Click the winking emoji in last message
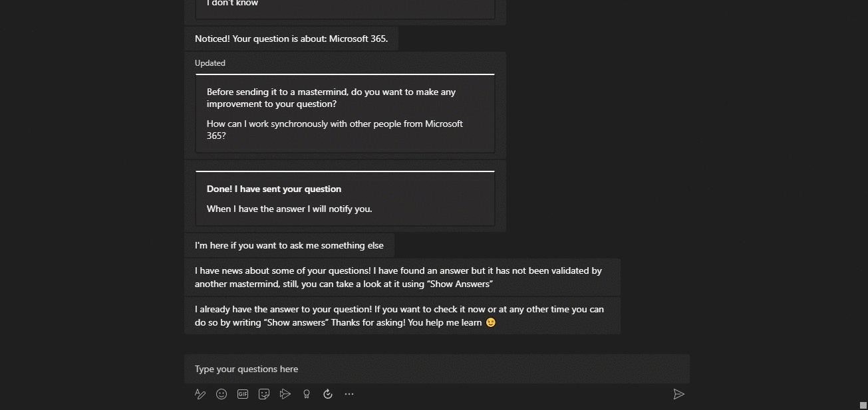Viewport: 868px width, 410px height. tap(491, 322)
